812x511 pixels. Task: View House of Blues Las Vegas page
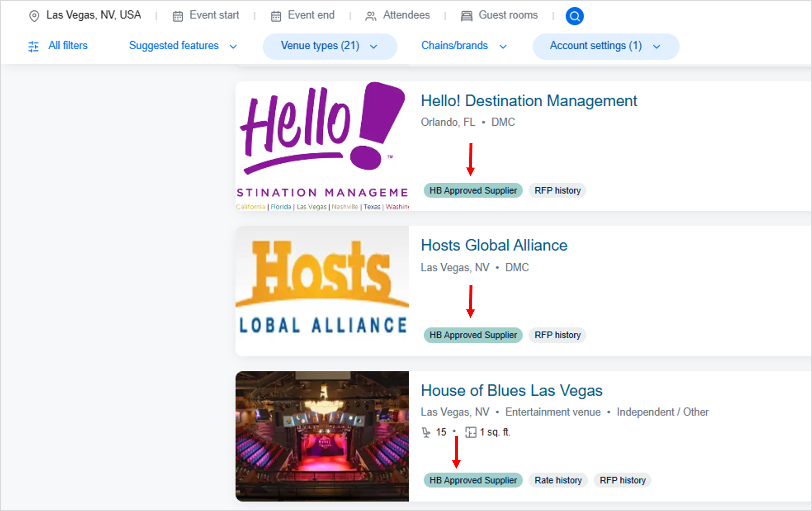point(511,391)
